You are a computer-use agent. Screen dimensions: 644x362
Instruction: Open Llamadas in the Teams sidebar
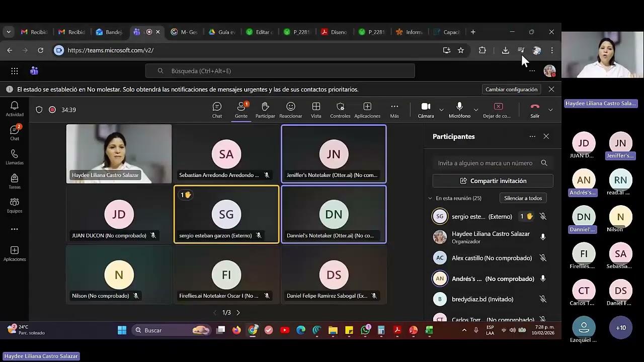point(15,157)
